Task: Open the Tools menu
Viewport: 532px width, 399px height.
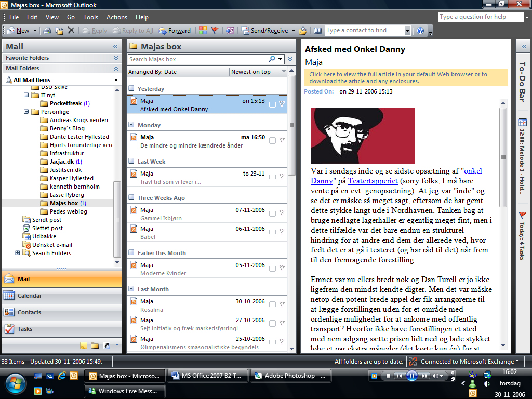Action: [90, 17]
